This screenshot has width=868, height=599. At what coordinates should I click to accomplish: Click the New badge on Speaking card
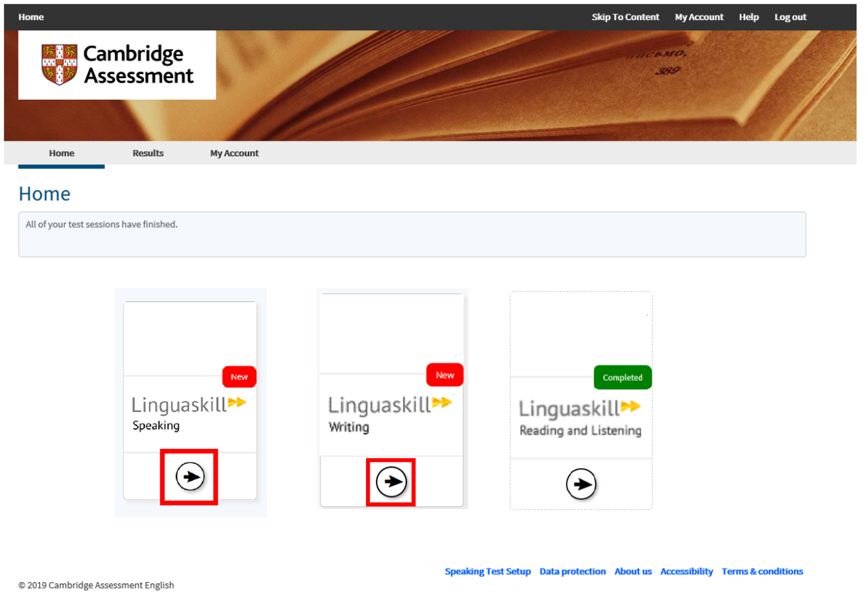point(239,377)
